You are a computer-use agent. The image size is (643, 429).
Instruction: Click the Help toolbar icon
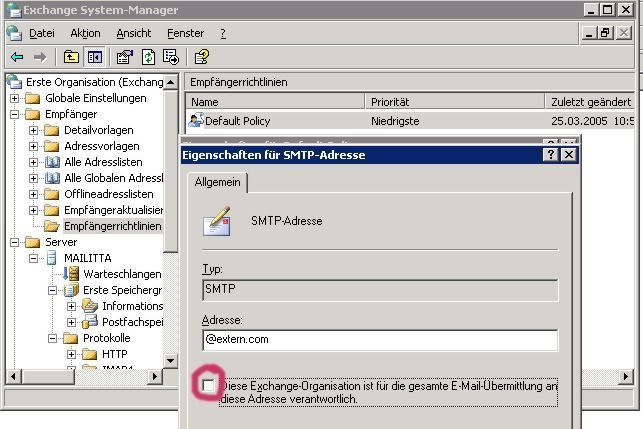coord(201,57)
